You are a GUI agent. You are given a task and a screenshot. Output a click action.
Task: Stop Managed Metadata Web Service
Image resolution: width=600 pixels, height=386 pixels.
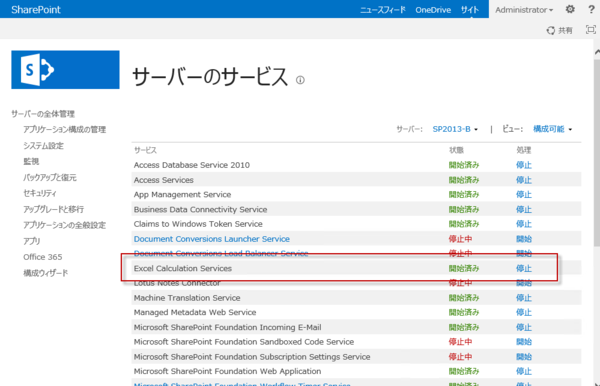pos(524,313)
